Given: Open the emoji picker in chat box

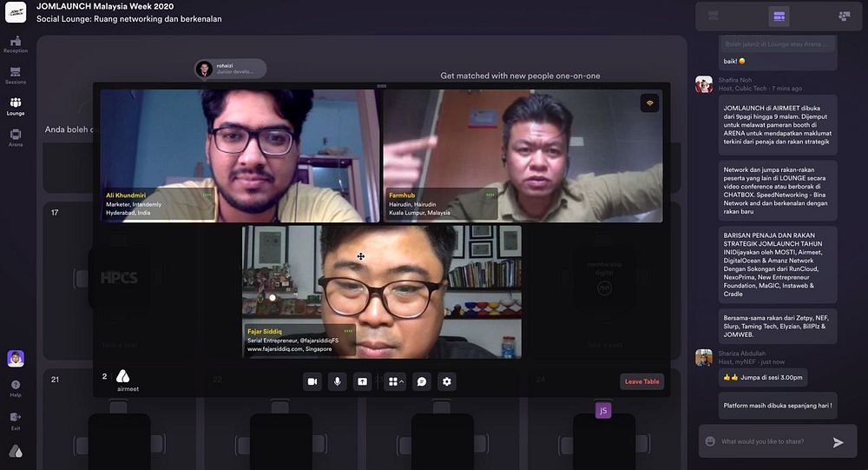Looking at the screenshot, I should (710, 441).
